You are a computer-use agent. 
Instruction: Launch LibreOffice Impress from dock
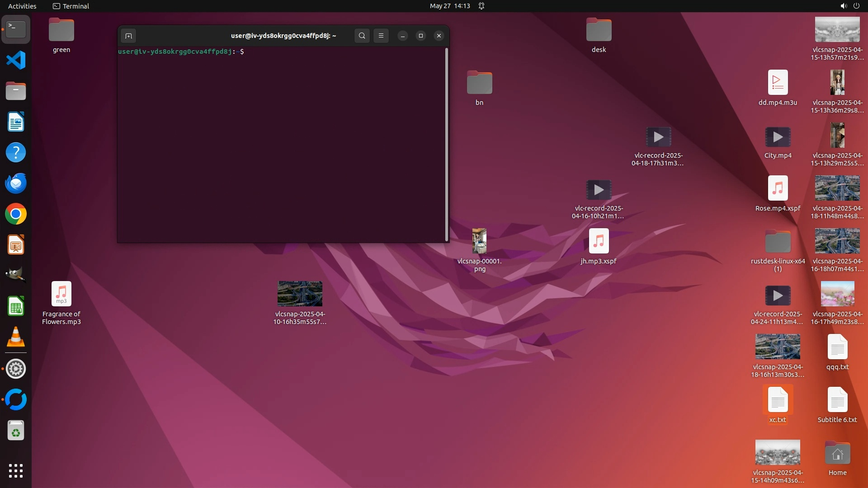tap(16, 245)
